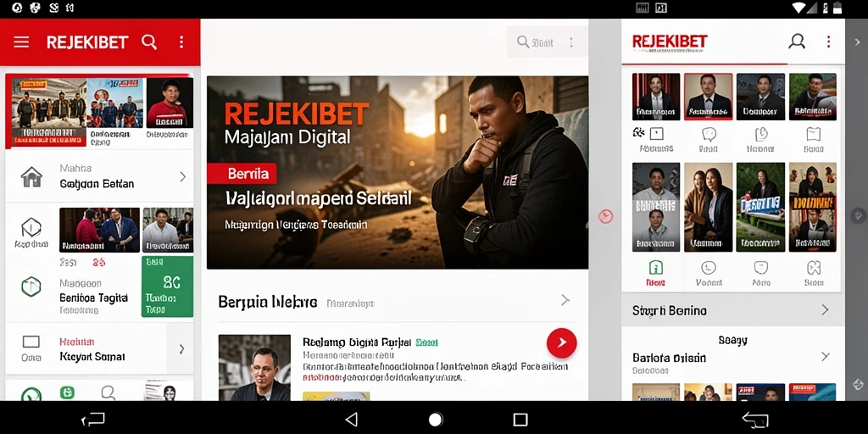Open the red-shirt man thumbnail in left panel
868x434 pixels.
coord(170,103)
